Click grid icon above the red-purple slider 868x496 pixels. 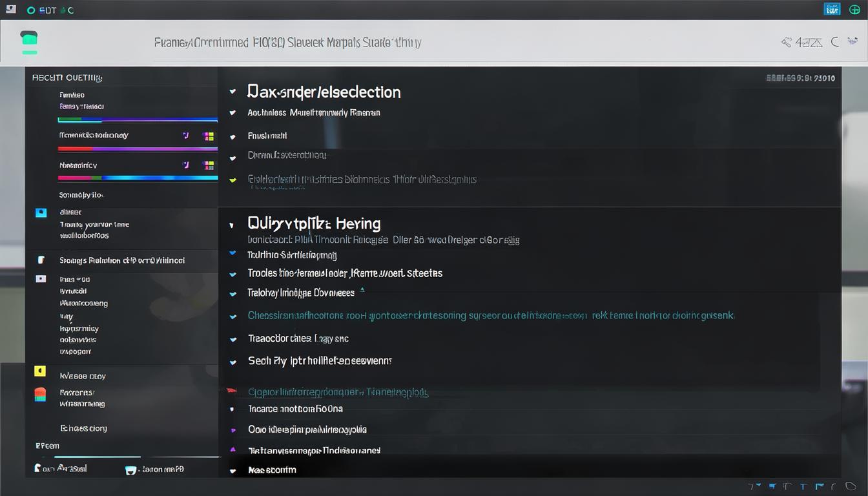(x=208, y=136)
